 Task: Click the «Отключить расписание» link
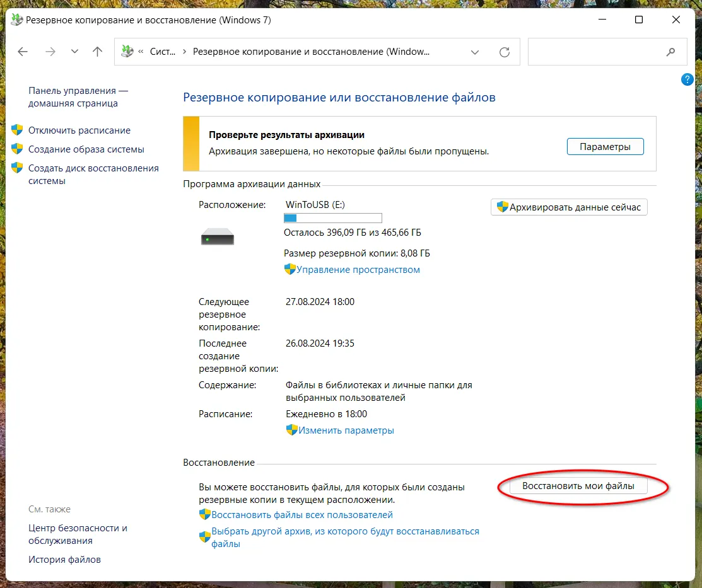(x=79, y=130)
